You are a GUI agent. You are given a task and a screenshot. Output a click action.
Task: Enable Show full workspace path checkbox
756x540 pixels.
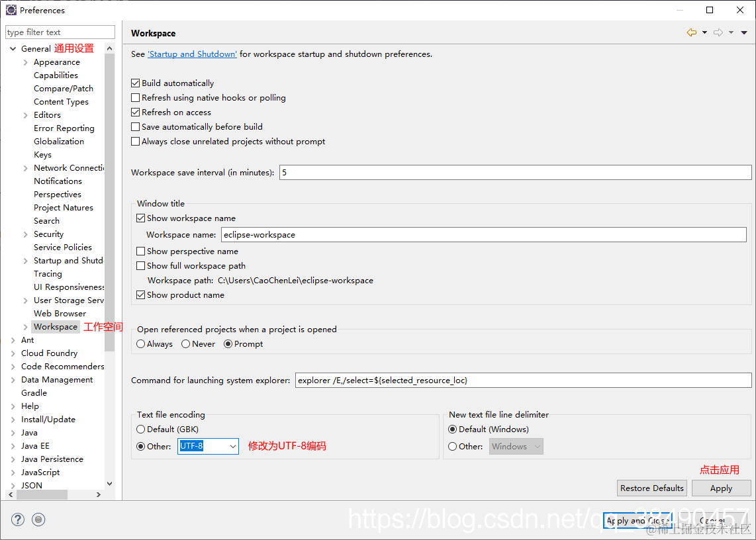[141, 265]
